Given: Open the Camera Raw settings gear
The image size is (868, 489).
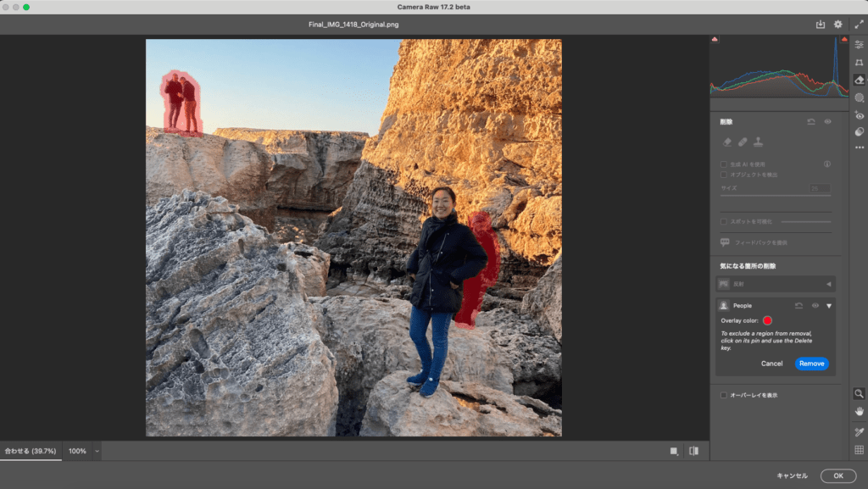Looking at the screenshot, I should click(838, 25).
